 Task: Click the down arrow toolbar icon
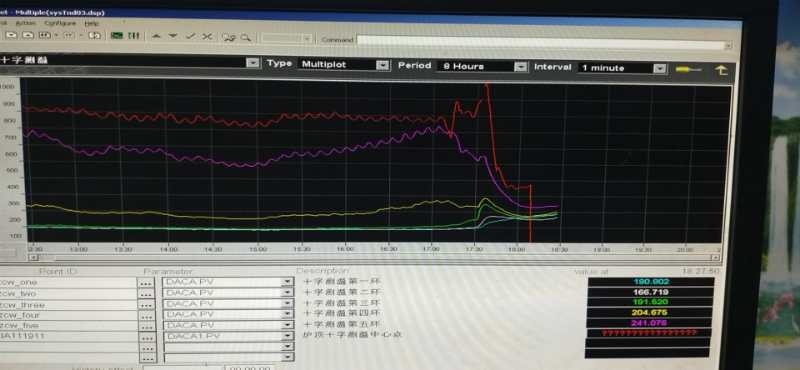173,36
